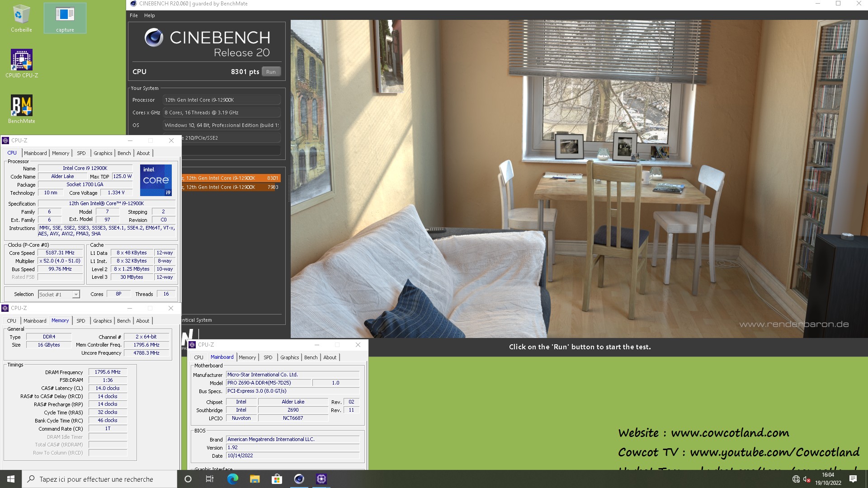
Task: Switch to Memory tab in top CPU-Z window
Action: coord(61,153)
